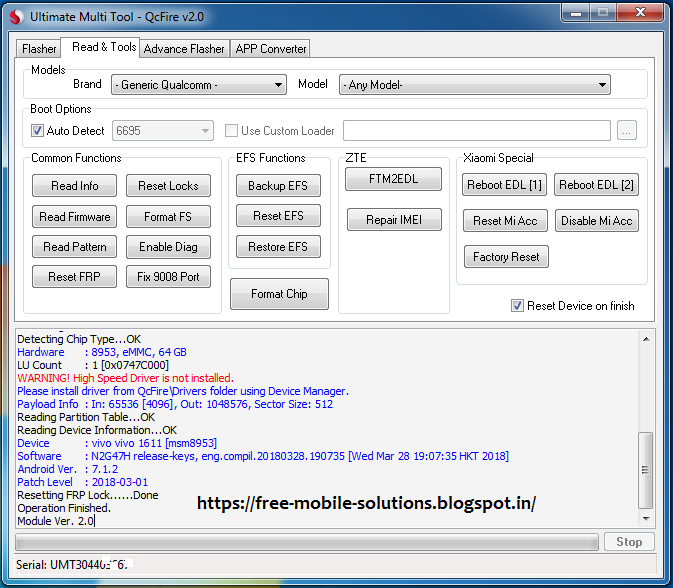673x588 pixels.
Task: Click the red High Speed Driver warning
Action: point(125,378)
